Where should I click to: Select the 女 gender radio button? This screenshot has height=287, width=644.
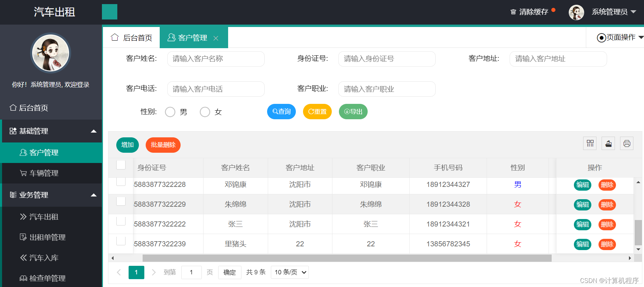pyautogui.click(x=205, y=112)
